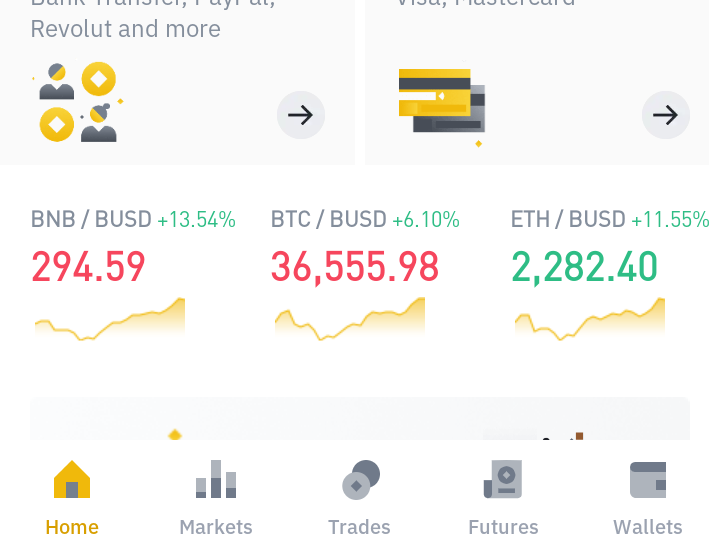This screenshot has width=709, height=539.
Task: Click the credit card illustration
Action: [x=442, y=105]
